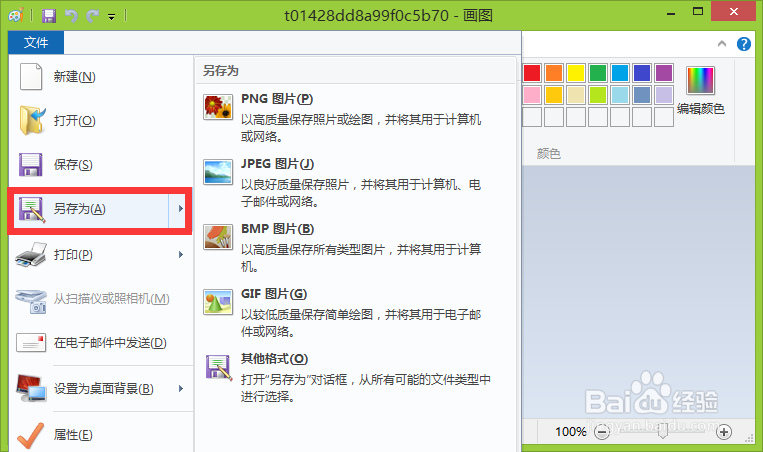
Task: Click the Redo arrow in quick access toolbar
Action: pos(92,16)
